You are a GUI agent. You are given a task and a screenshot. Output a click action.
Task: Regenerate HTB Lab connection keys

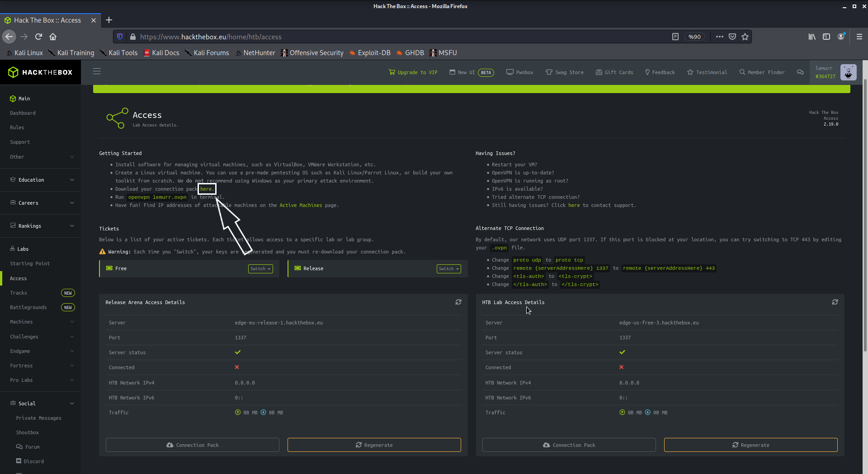click(751, 445)
